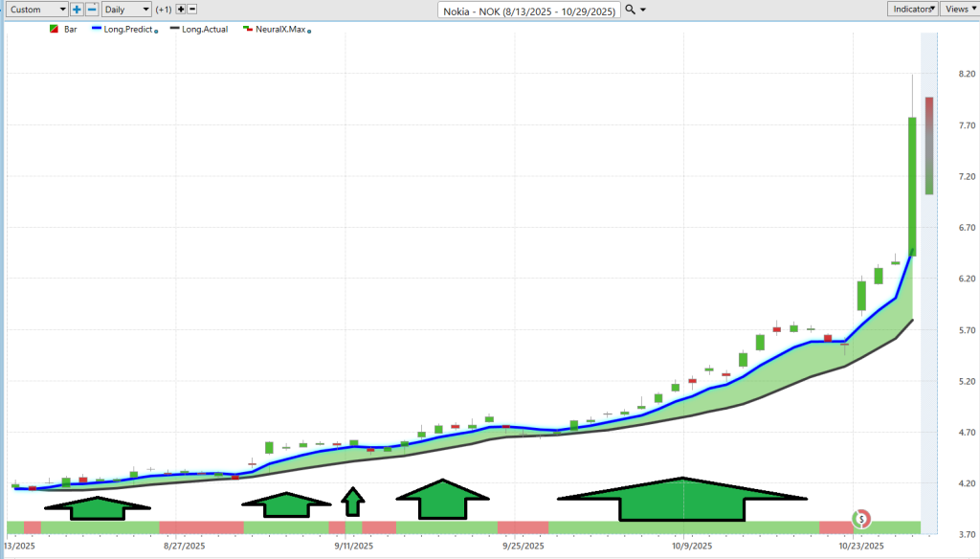Click the Long.Actual black line legend icon

(175, 29)
